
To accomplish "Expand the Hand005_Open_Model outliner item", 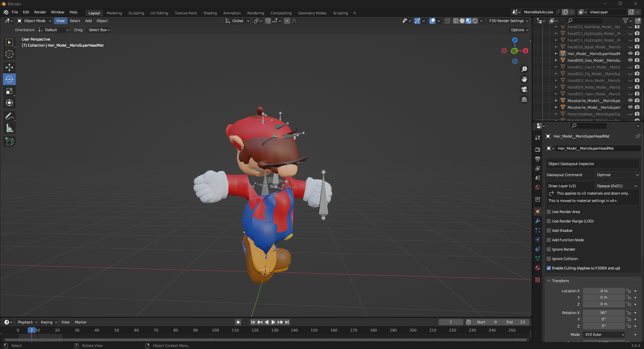I will pyautogui.click(x=556, y=94).
